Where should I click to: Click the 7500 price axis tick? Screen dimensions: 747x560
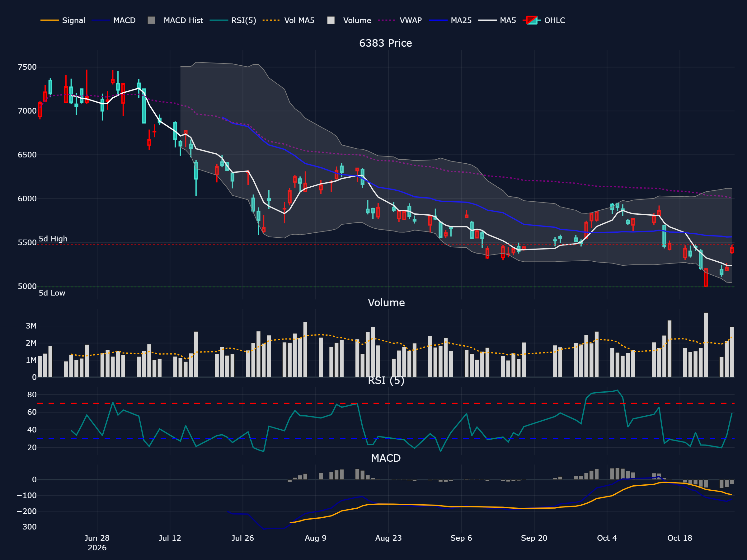pos(27,67)
